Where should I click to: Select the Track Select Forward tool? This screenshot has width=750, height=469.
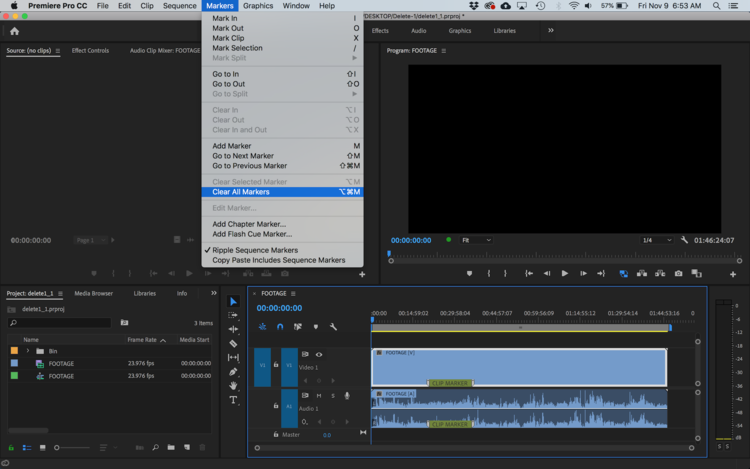233,315
